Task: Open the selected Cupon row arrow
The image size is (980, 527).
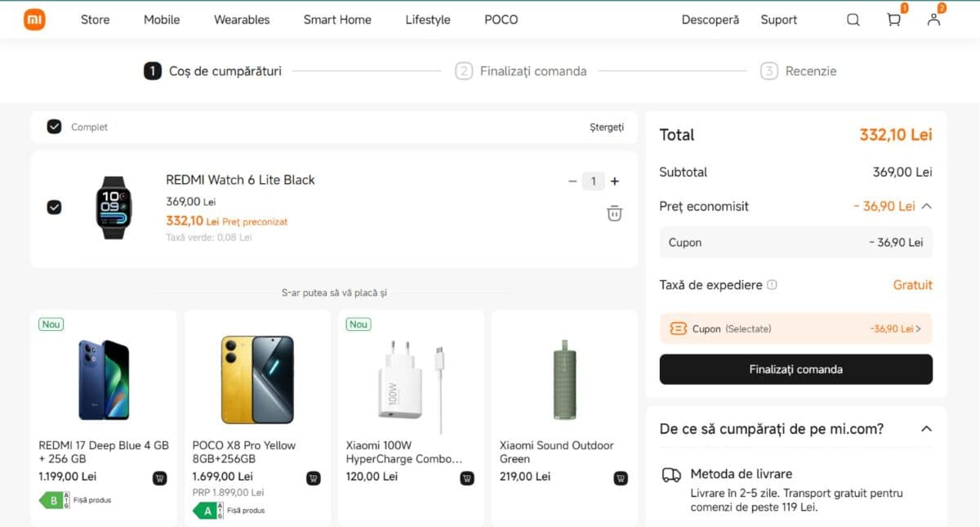Action: (x=918, y=329)
